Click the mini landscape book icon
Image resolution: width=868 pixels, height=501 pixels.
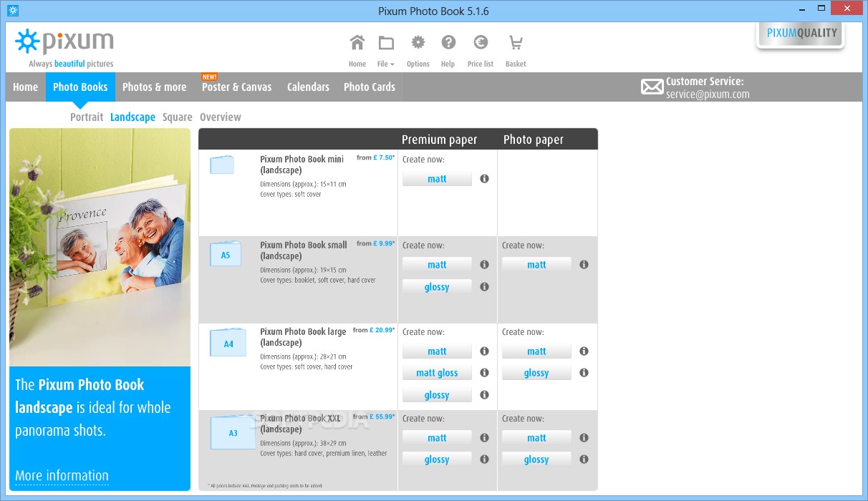pos(222,165)
